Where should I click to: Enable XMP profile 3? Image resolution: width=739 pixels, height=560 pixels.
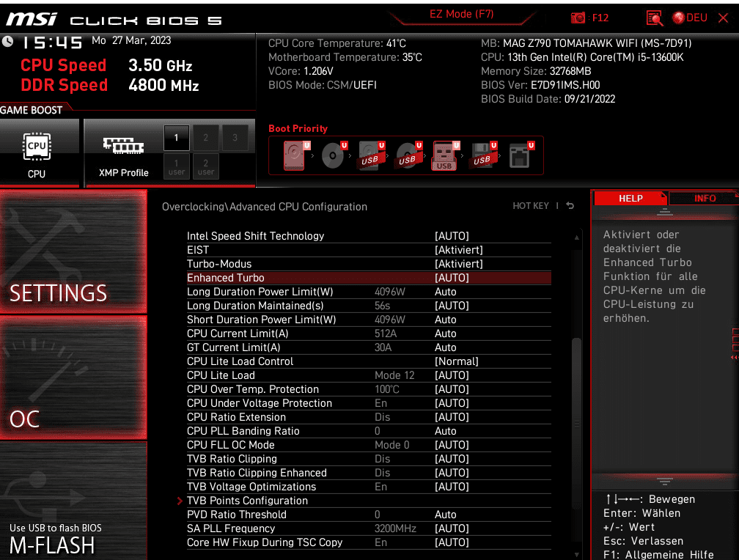click(x=235, y=138)
